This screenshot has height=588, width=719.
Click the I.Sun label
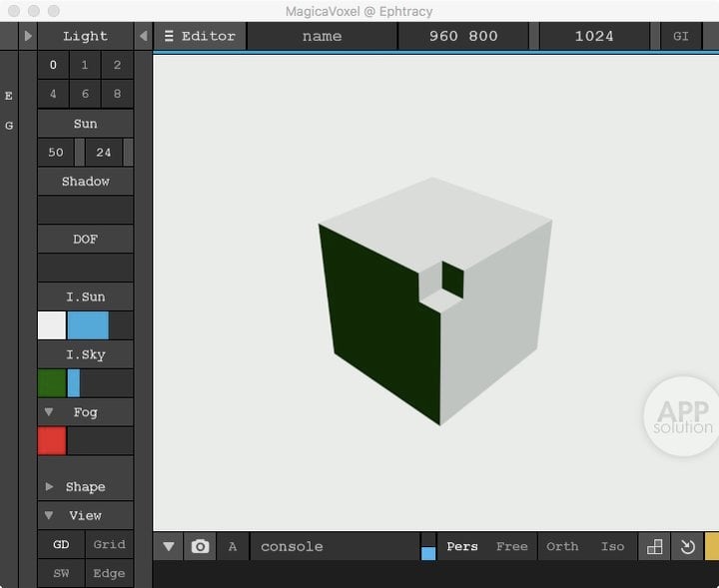tap(85, 296)
